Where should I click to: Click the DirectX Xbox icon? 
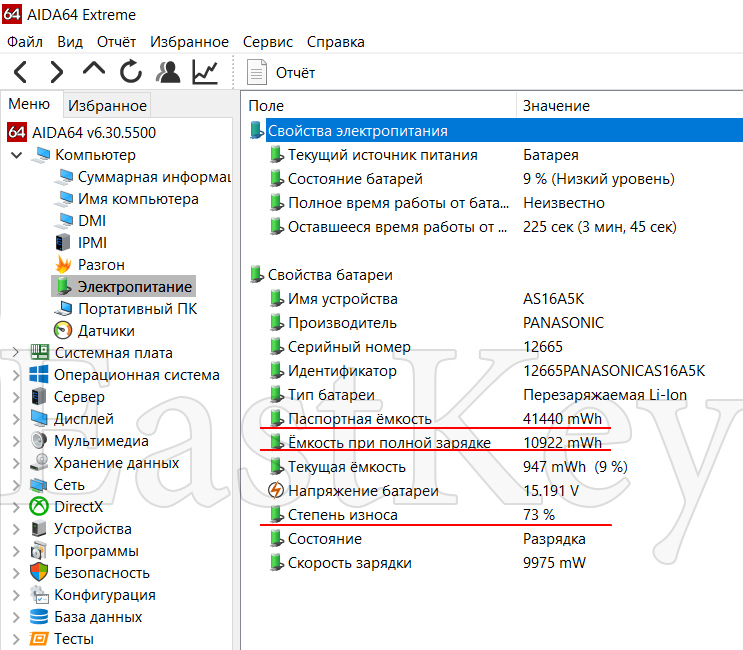point(39,506)
